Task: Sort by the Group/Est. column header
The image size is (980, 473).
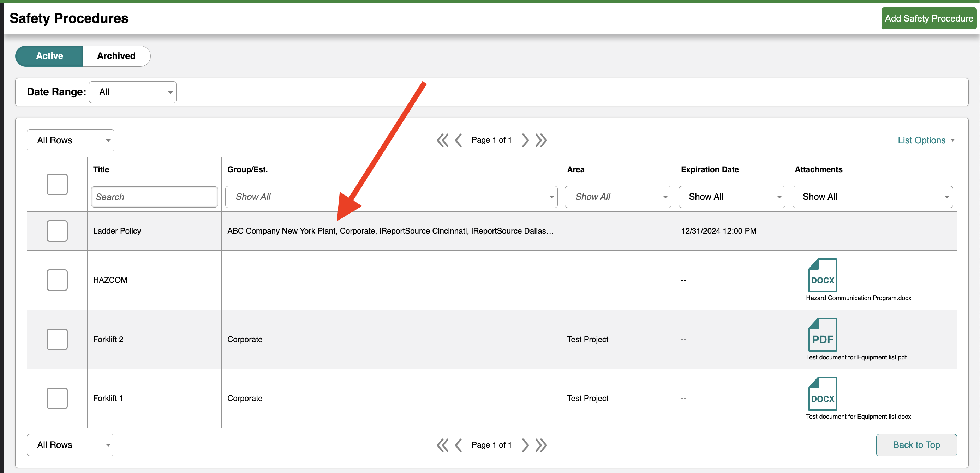Action: coord(247,170)
